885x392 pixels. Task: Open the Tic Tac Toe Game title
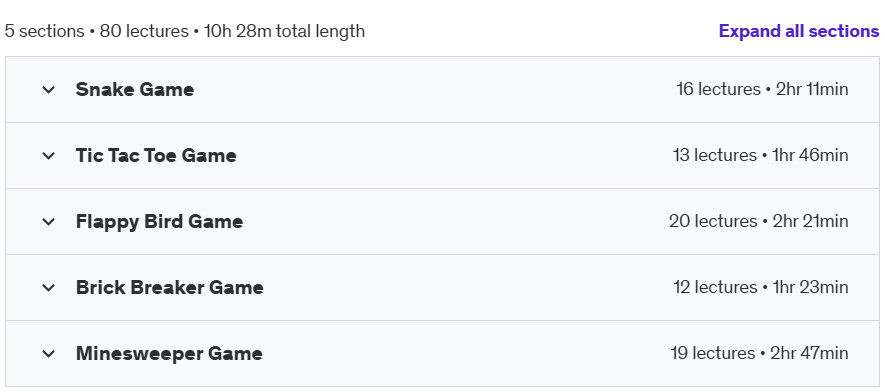pyautogui.click(x=156, y=156)
